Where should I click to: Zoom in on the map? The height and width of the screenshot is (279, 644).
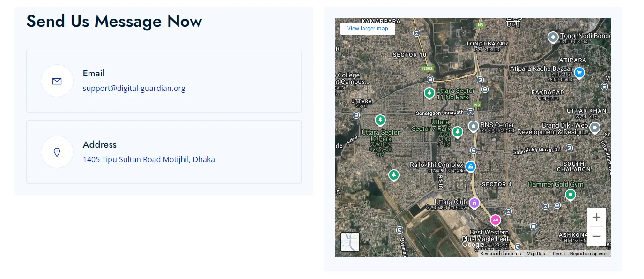pos(597,218)
